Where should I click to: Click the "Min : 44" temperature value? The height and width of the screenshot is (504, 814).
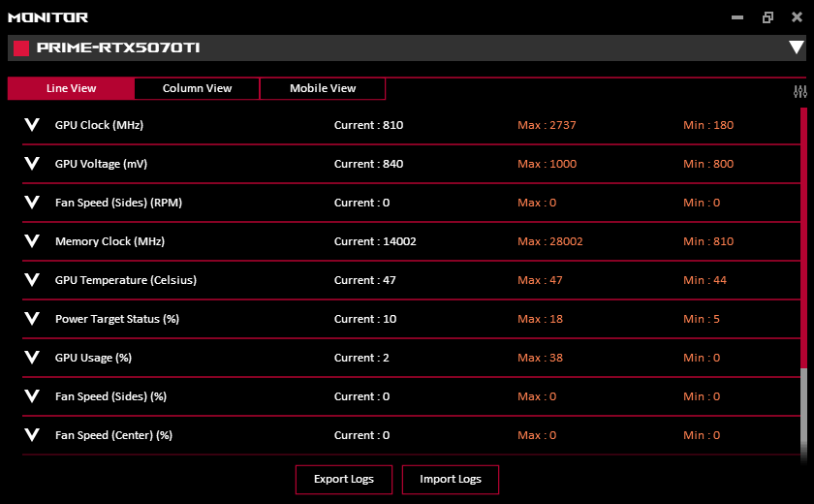[x=705, y=280]
